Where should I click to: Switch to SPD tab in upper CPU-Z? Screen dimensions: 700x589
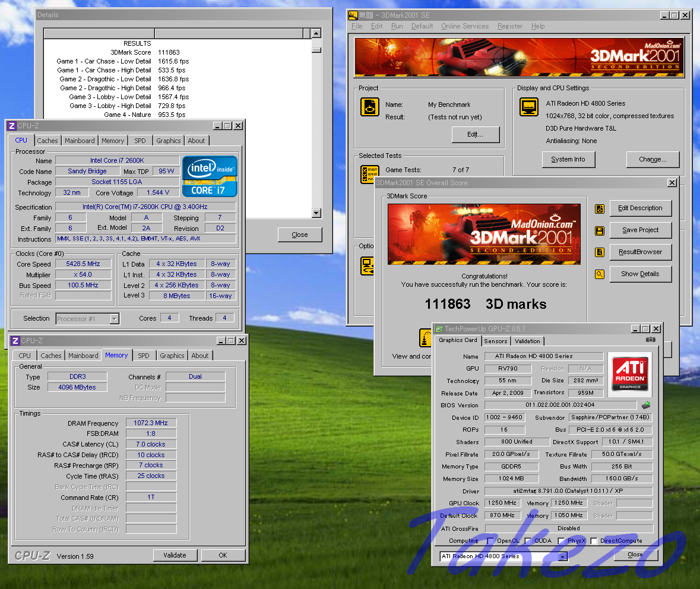click(140, 141)
